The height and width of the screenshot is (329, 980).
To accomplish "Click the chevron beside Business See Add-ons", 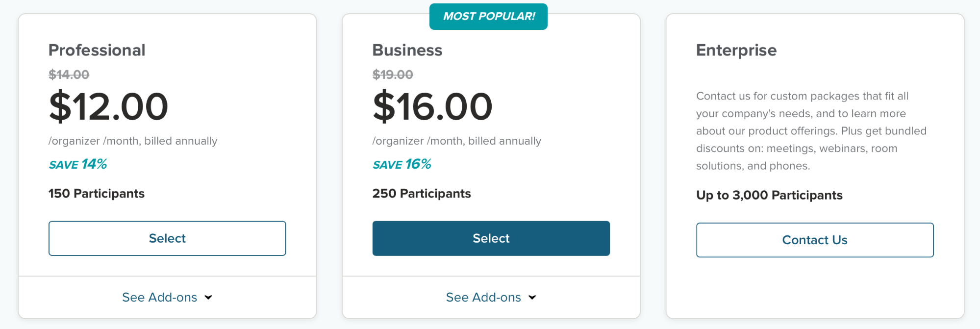I will coord(532,298).
